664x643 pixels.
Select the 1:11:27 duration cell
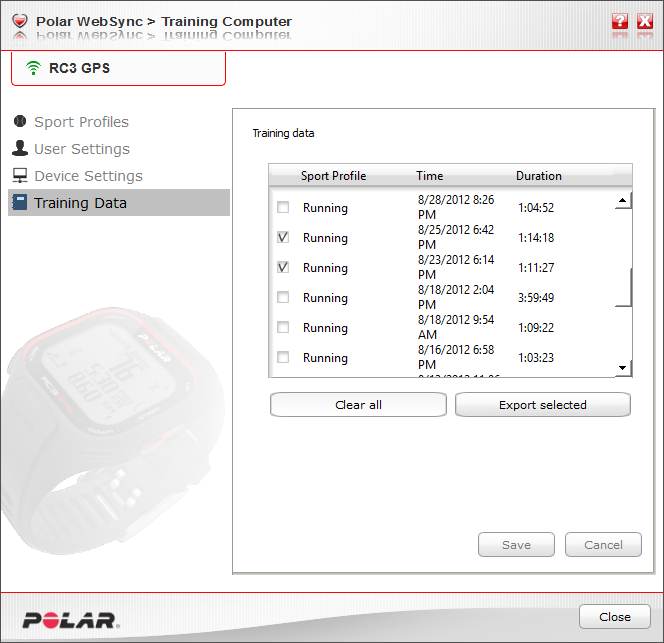point(536,268)
